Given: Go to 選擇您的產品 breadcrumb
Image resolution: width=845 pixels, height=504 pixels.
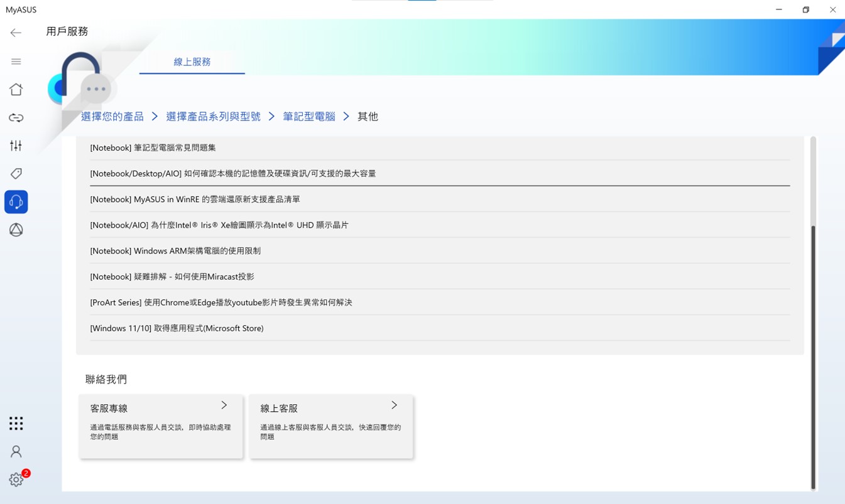Looking at the screenshot, I should pyautogui.click(x=112, y=117).
